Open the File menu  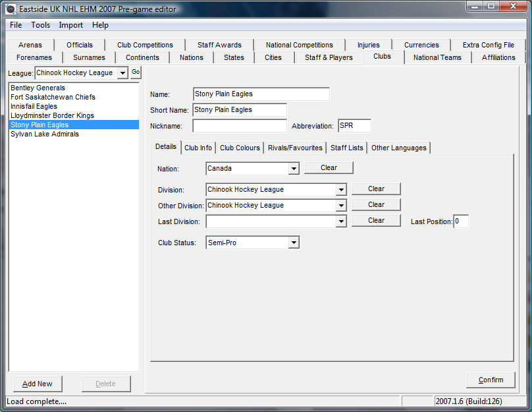pyautogui.click(x=16, y=25)
